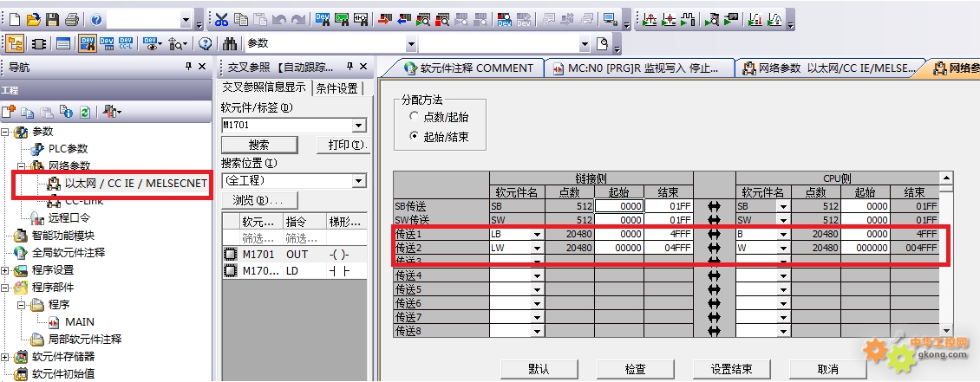Viewport: 980px width, 382px height.
Task: Click the magnifier page icon beside the search combo
Action: tap(603, 43)
